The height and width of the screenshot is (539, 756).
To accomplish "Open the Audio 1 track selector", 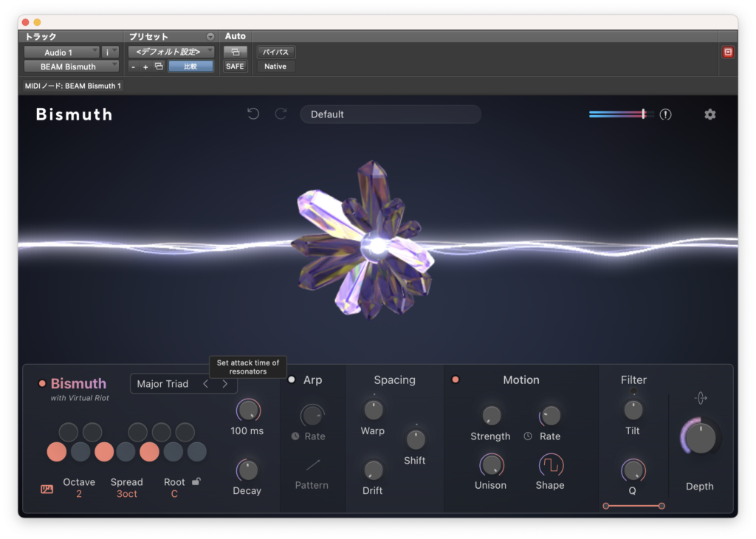I will [62, 52].
